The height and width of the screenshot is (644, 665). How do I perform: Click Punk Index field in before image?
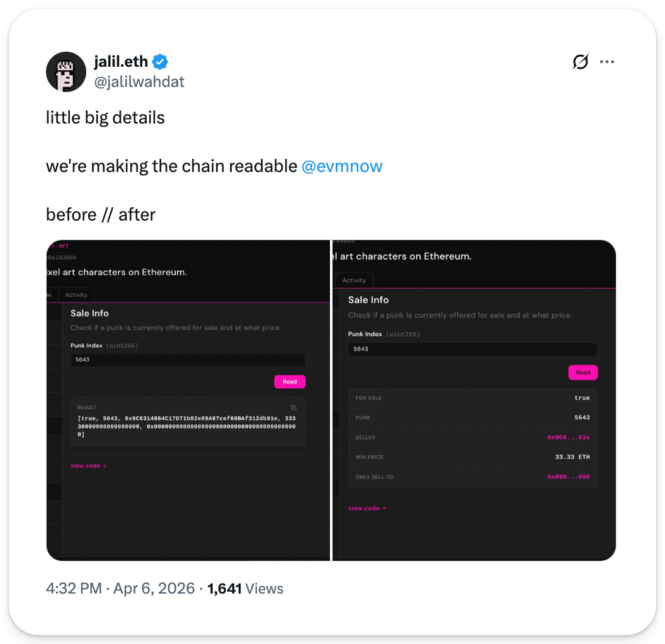tap(188, 360)
